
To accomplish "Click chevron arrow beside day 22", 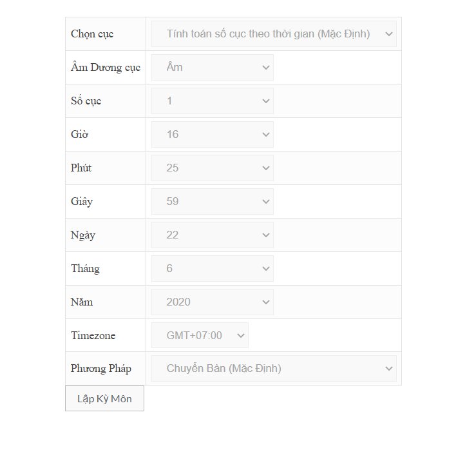I will click(266, 235).
